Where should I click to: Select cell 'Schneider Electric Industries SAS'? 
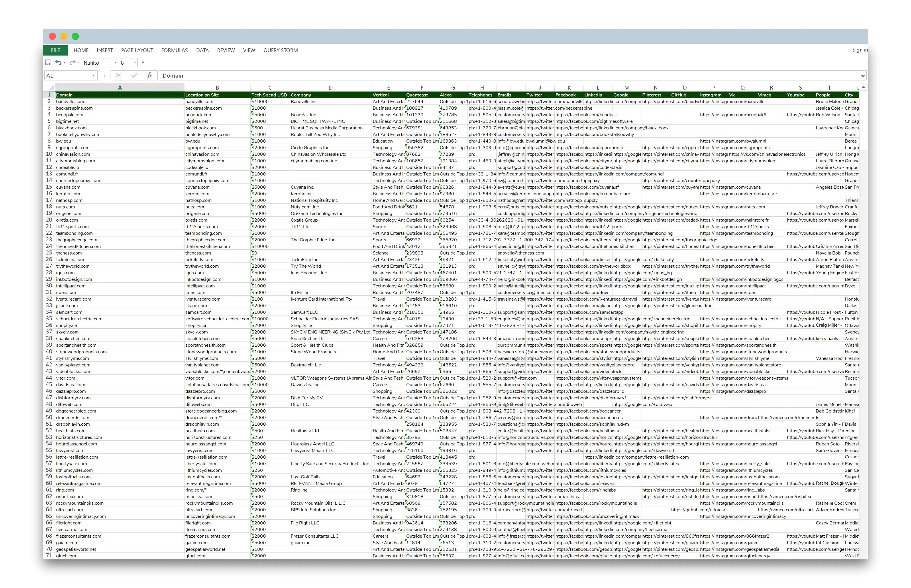[x=330, y=319]
